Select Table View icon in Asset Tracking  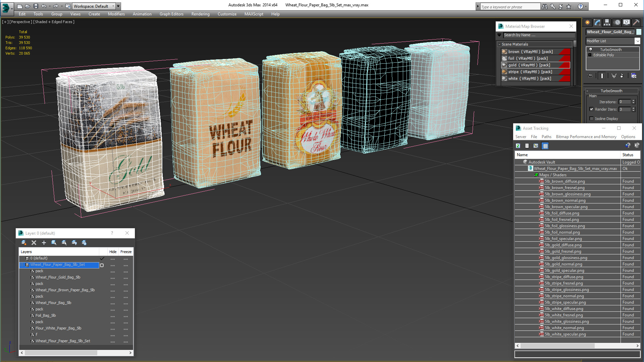[x=545, y=146]
